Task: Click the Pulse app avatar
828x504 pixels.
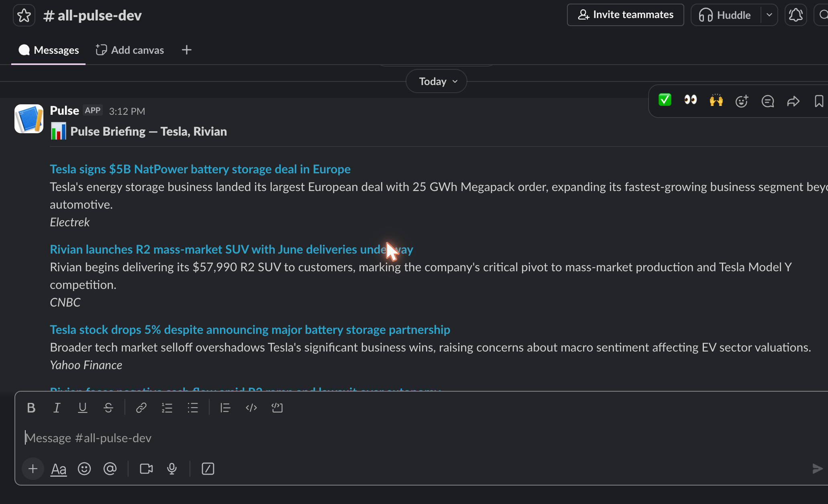Action: (29, 119)
